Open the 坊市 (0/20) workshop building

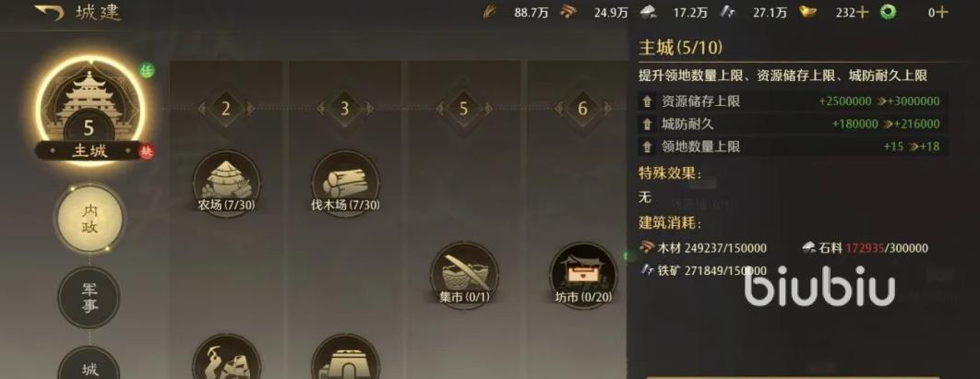click(583, 276)
